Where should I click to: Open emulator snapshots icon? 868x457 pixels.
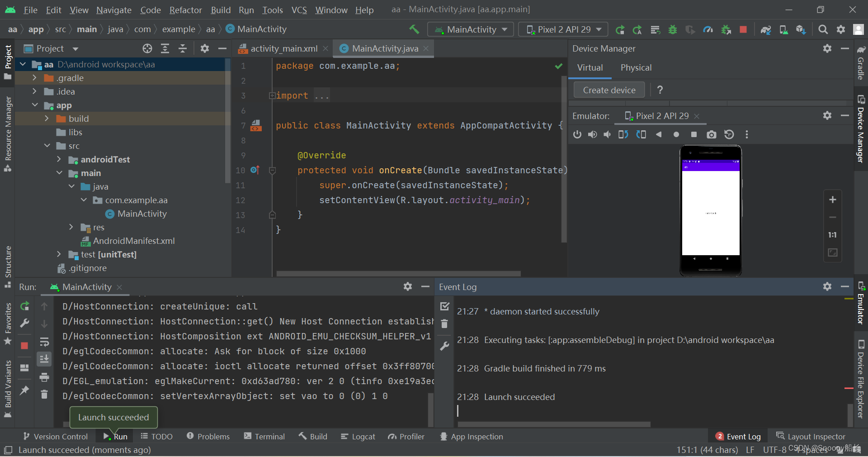pyautogui.click(x=729, y=134)
